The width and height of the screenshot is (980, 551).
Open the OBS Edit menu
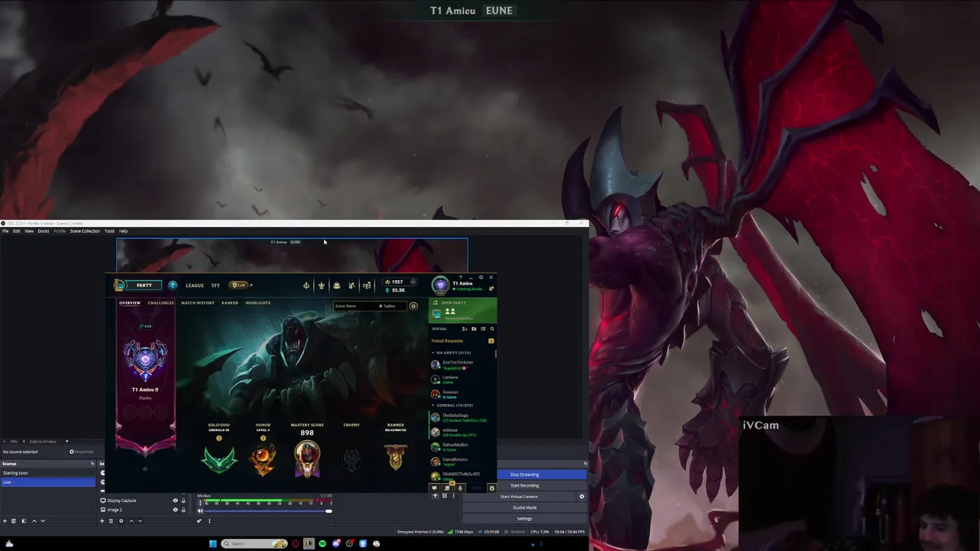point(17,231)
